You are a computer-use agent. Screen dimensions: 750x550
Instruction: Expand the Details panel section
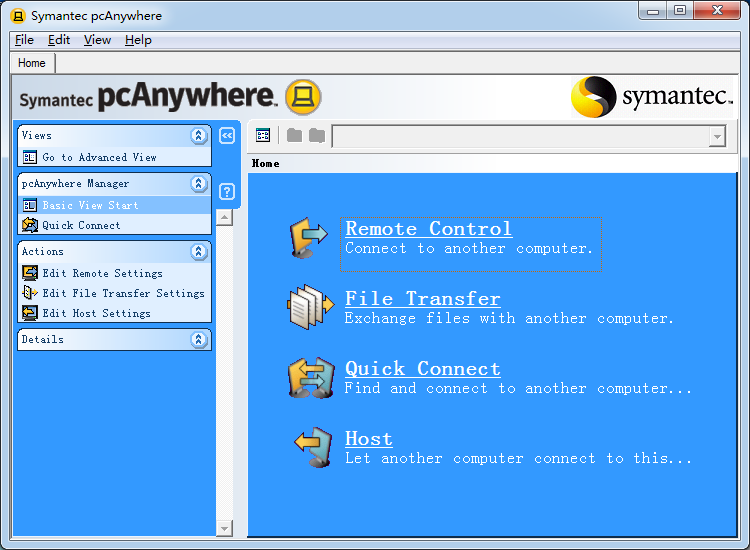click(199, 340)
